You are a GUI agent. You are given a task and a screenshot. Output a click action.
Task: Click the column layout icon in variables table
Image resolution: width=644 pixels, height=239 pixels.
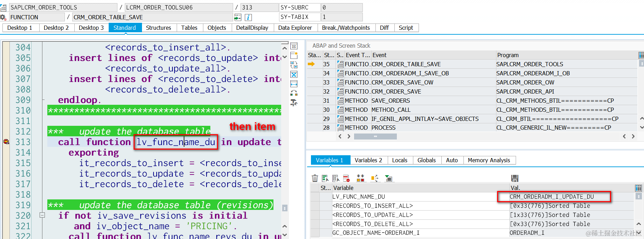[639, 188]
